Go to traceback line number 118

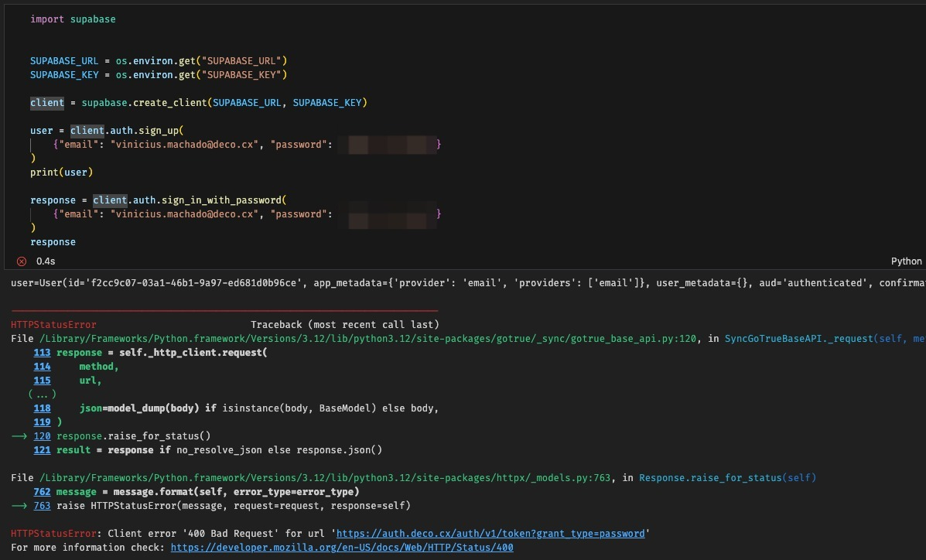click(42, 408)
